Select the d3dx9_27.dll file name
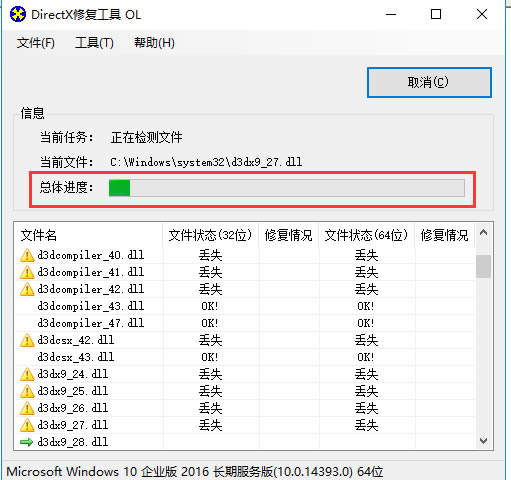Viewport: 511px width, 480px height. click(x=73, y=425)
